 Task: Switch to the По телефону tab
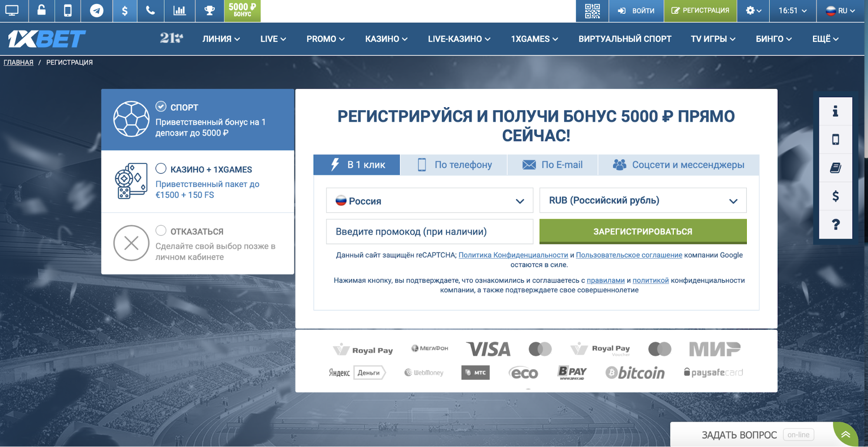pos(454,165)
